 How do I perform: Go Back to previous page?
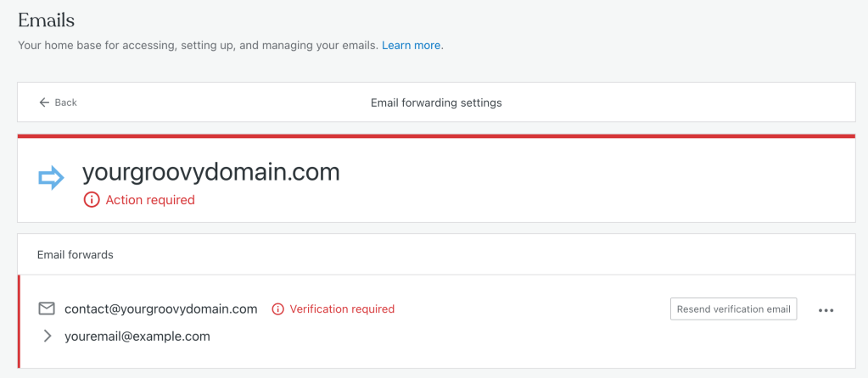coord(59,103)
